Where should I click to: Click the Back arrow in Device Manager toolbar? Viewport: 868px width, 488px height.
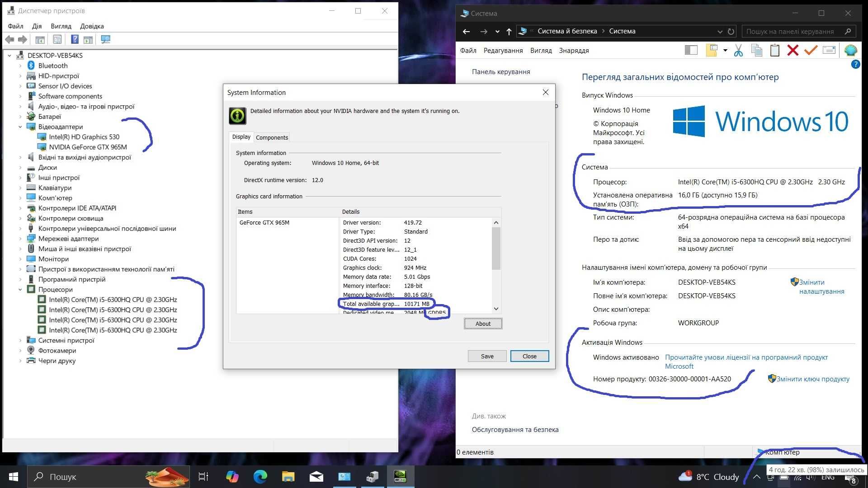[x=9, y=39]
